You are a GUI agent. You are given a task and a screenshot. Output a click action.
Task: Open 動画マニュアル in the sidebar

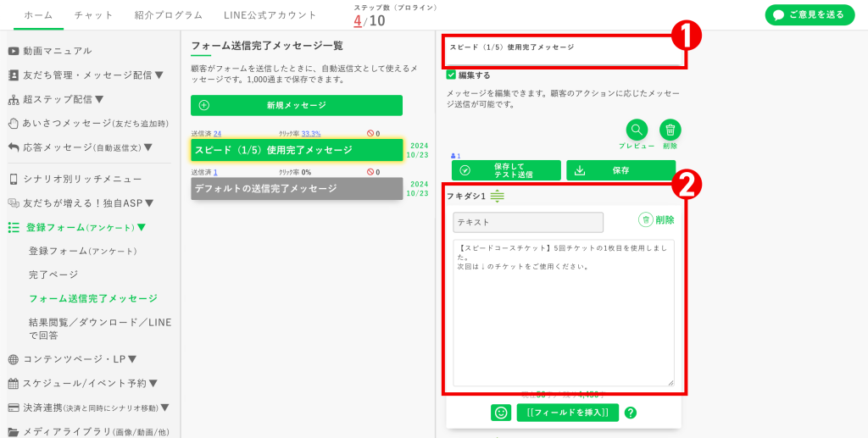(x=58, y=51)
